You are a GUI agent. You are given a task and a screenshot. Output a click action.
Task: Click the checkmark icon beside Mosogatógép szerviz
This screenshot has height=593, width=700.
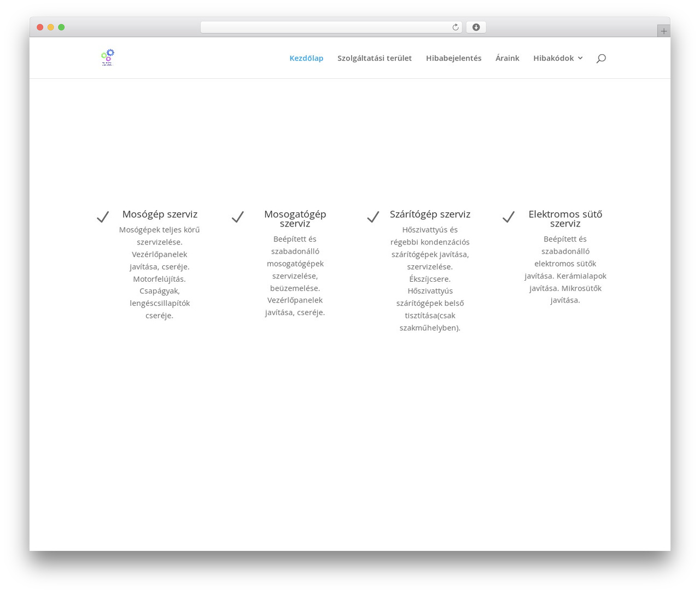[238, 217]
